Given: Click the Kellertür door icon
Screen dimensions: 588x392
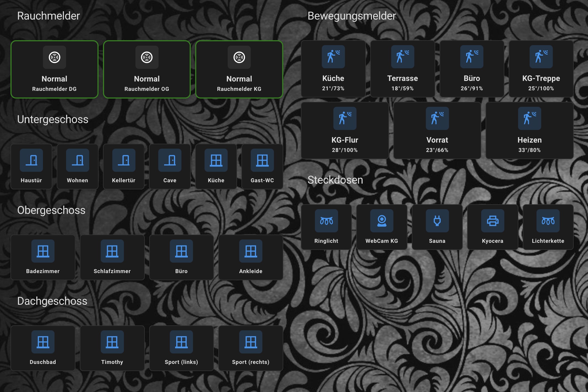Looking at the screenshot, I should 124,160.
